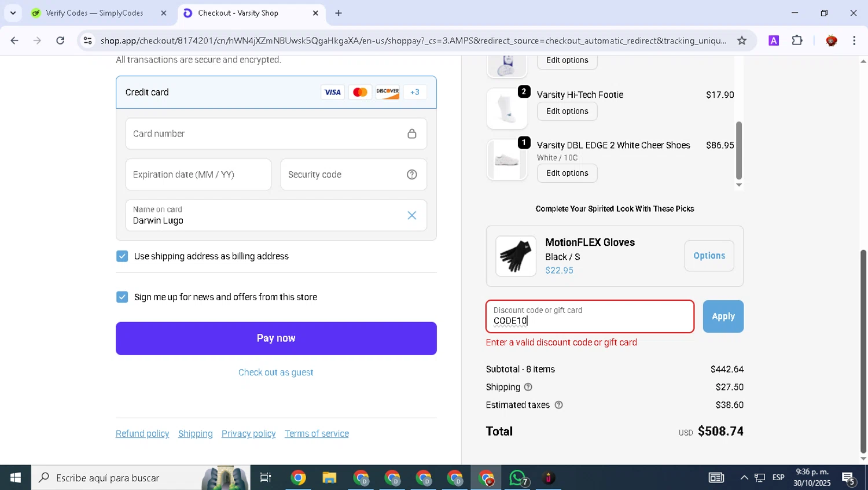The height and width of the screenshot is (490, 868).
Task: Click the Visa card logo
Action: coord(332,92)
